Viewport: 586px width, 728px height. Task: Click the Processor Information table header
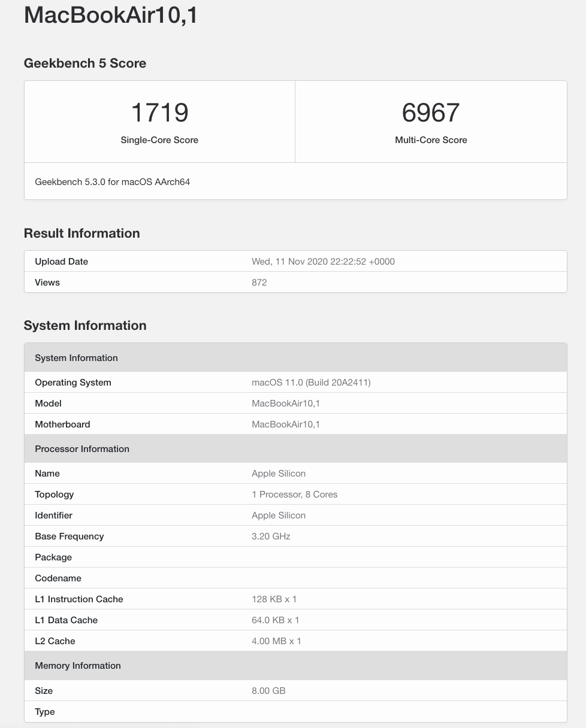(295, 449)
